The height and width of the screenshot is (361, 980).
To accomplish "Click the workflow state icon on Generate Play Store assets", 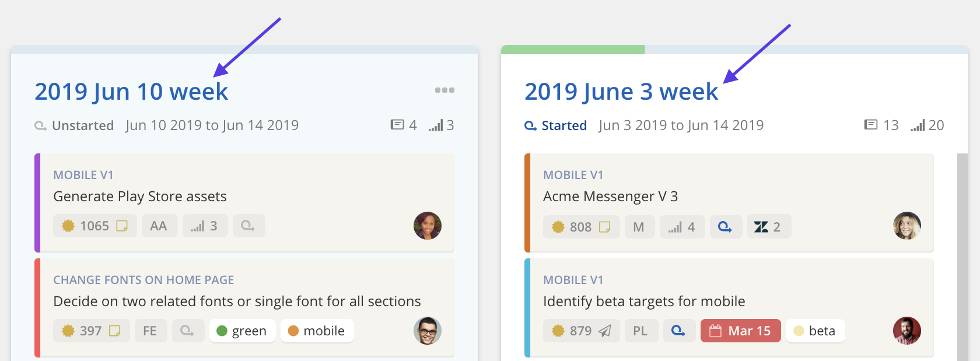I will pos(249,226).
